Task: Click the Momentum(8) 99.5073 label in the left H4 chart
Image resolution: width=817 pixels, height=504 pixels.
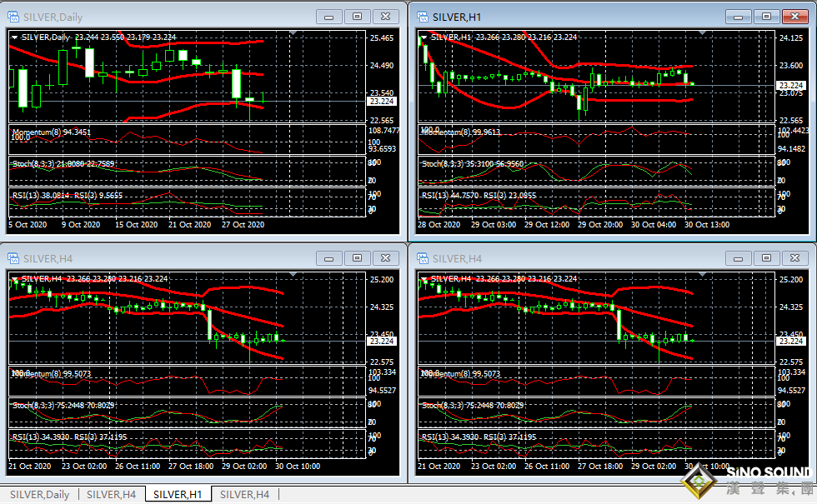Action: (51, 374)
